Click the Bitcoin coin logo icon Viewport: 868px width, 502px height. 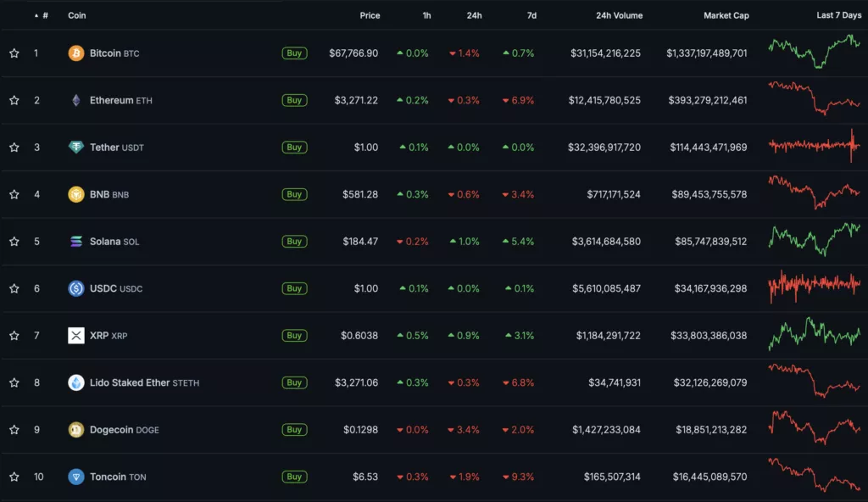[76, 53]
